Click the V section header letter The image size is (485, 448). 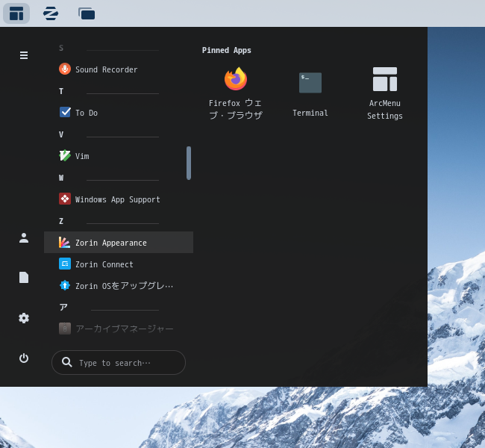coord(61,134)
